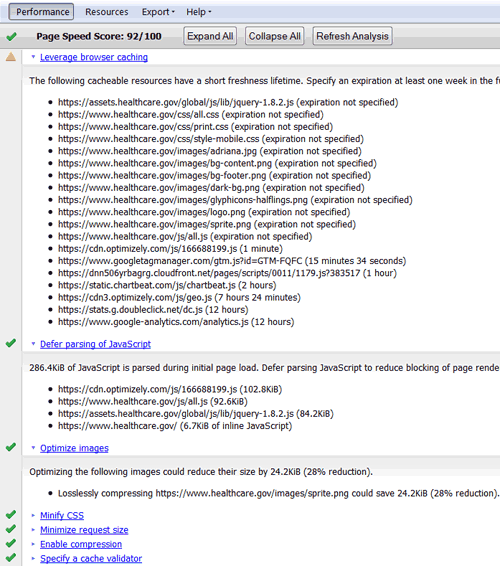Open the Minify CSS link
This screenshot has width=500, height=566.
62,515
